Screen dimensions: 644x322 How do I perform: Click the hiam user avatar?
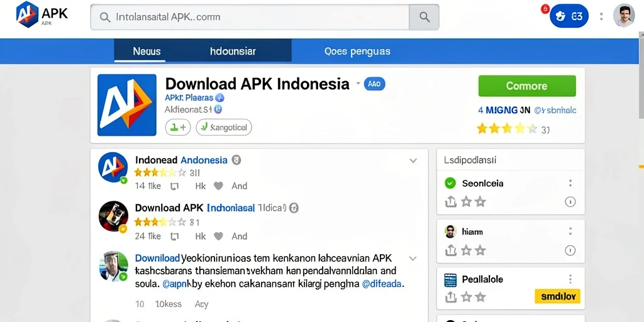[x=450, y=231]
